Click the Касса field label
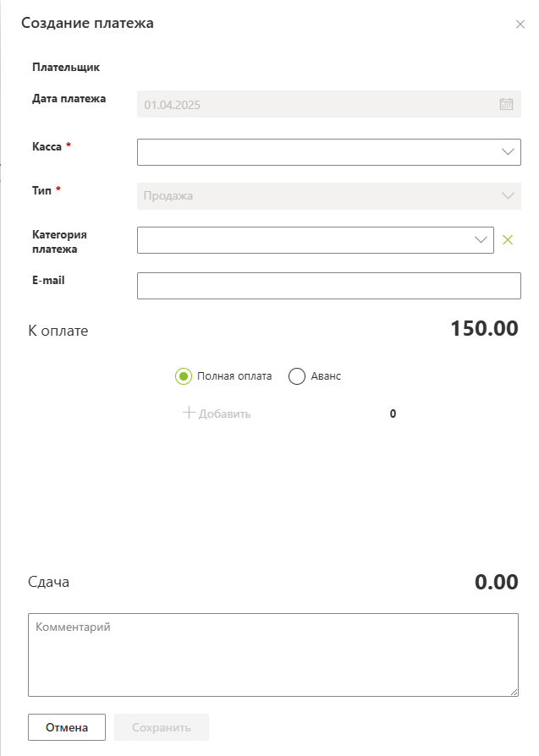This screenshot has width=539, height=756. pos(47,146)
